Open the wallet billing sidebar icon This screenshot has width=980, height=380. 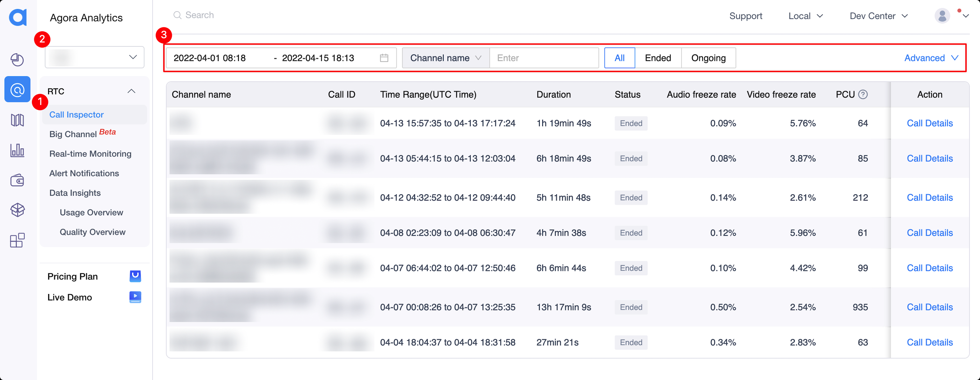tap(17, 180)
